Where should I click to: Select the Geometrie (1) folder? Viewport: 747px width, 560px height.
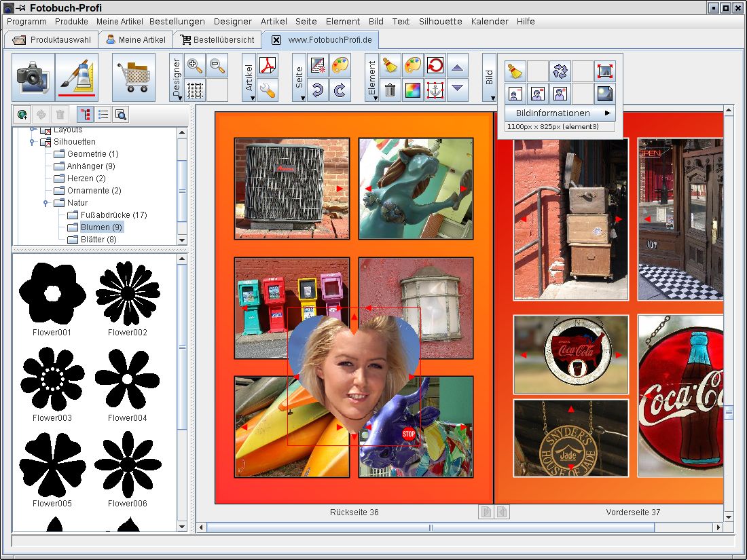tap(86, 154)
